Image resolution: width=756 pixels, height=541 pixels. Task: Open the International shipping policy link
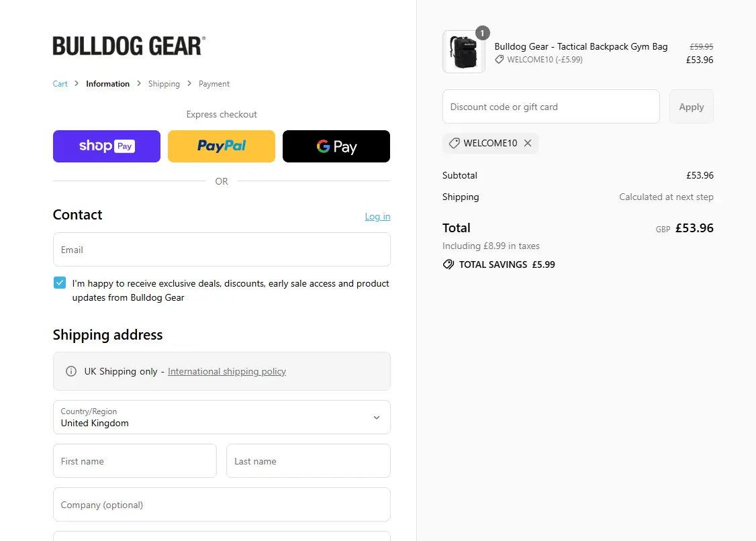click(x=227, y=371)
